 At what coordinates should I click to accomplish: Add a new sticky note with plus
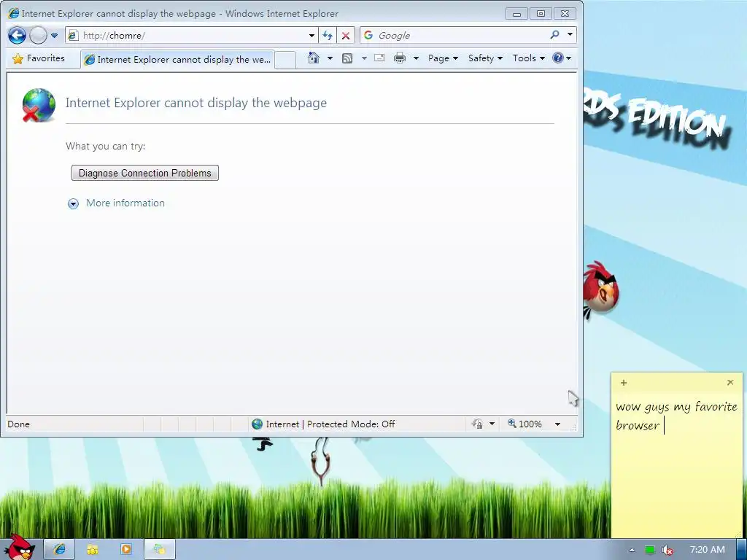(624, 382)
